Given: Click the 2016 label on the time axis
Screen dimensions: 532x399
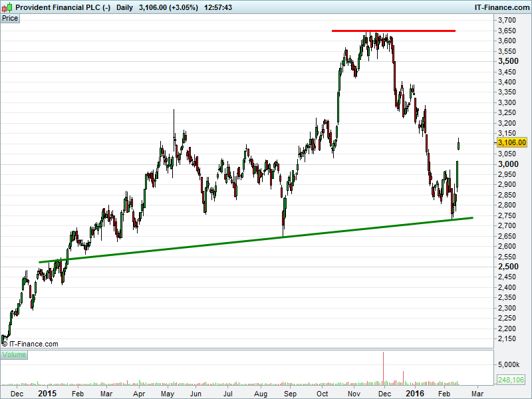Looking at the screenshot, I should 414,394.
